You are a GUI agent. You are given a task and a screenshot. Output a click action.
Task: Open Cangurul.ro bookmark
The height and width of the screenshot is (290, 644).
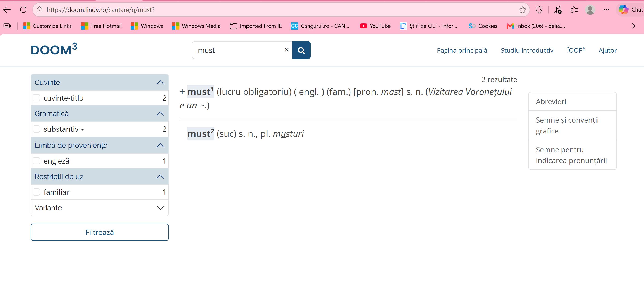click(x=320, y=26)
